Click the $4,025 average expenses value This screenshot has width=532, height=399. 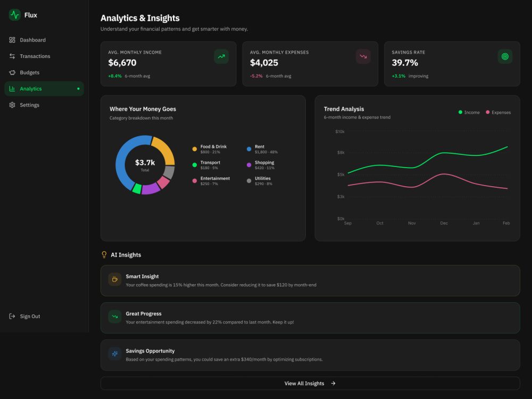pos(264,63)
